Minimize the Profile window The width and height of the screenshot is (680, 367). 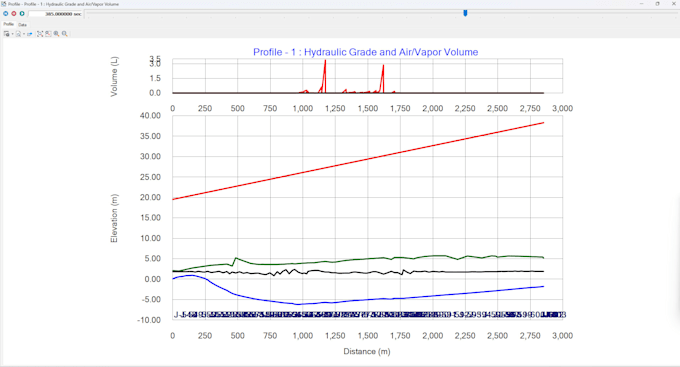click(641, 4)
